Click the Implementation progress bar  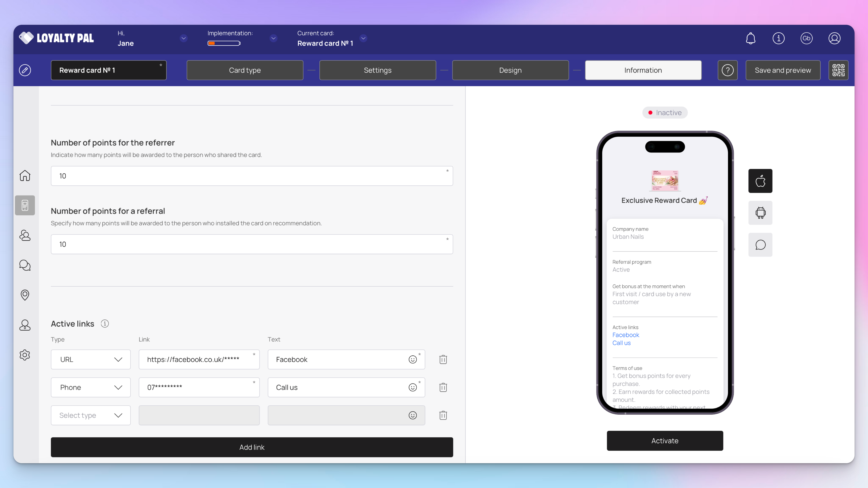point(224,43)
